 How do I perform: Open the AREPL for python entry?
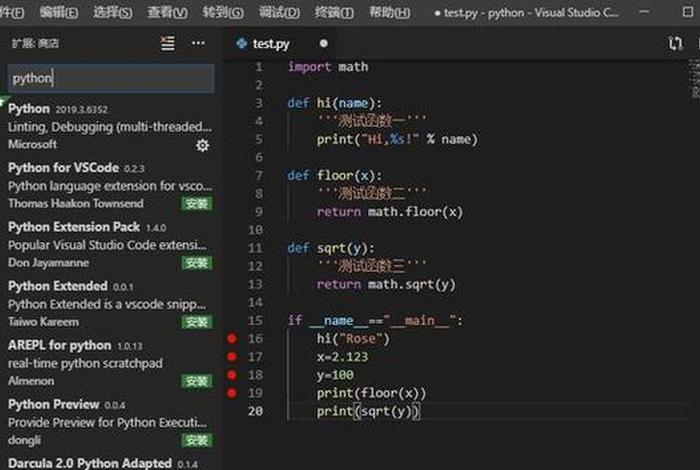click(111, 362)
